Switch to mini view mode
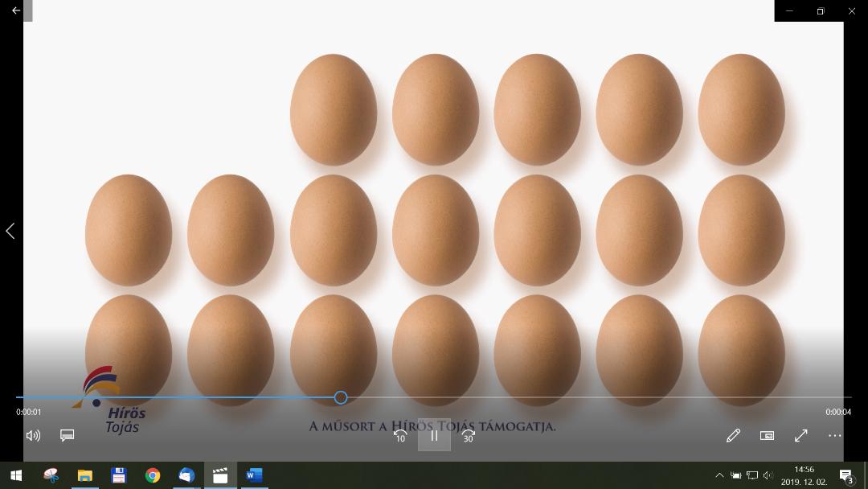 [767, 435]
